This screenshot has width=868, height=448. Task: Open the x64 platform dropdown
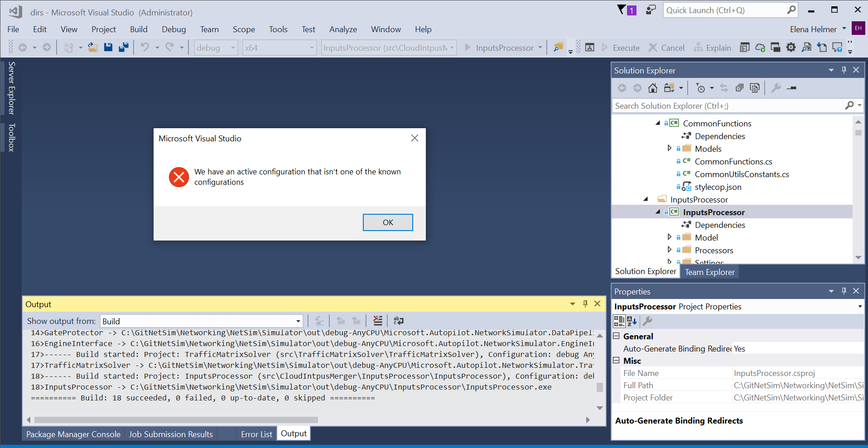coord(279,48)
